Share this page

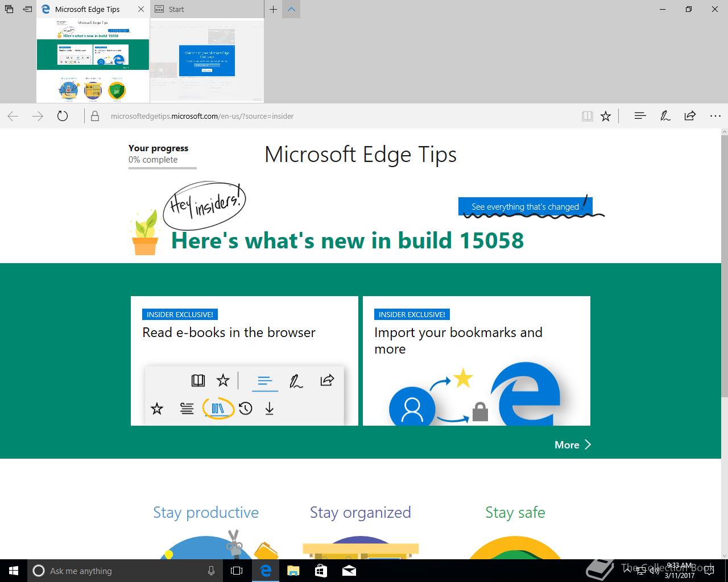[x=690, y=116]
